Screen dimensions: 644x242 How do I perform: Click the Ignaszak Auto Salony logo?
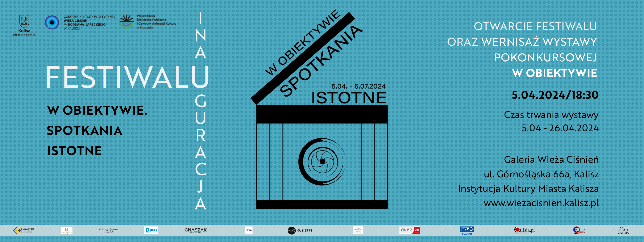pyautogui.click(x=195, y=230)
